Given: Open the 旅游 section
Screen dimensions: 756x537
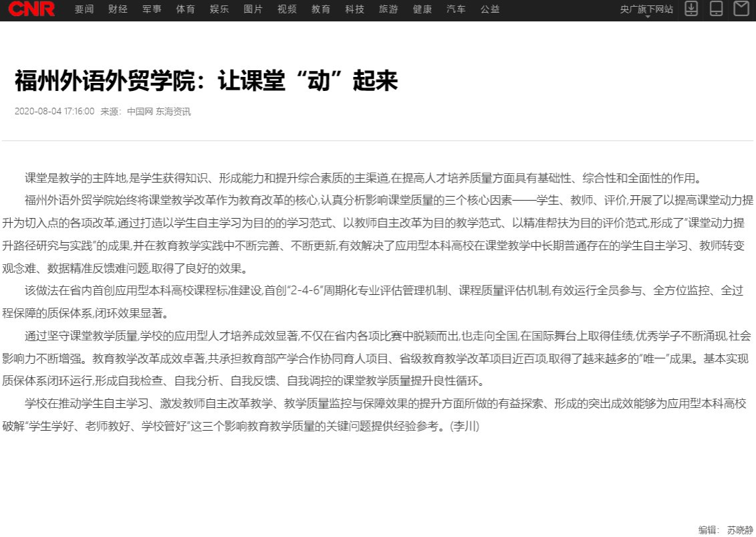Looking at the screenshot, I should 388,9.
